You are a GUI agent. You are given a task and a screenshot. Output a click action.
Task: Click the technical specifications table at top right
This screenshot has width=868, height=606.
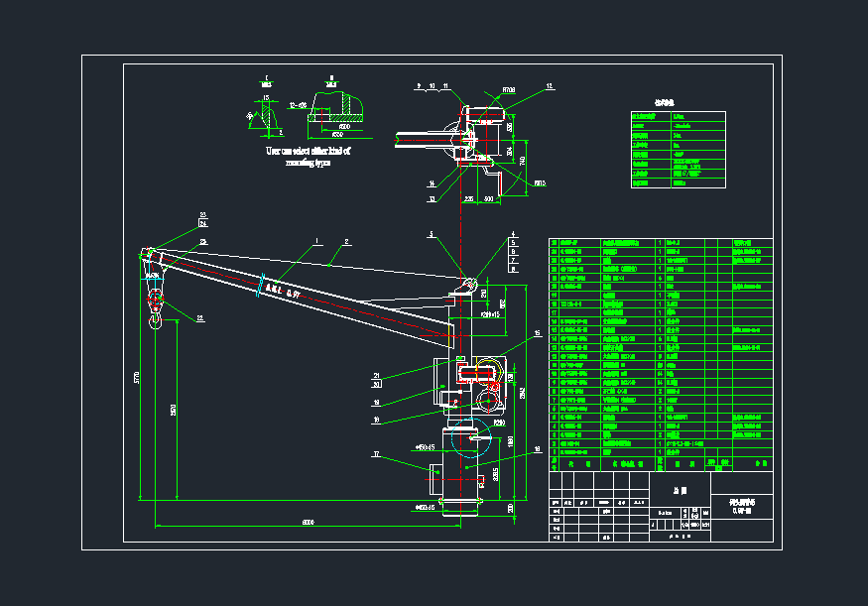tap(678, 149)
